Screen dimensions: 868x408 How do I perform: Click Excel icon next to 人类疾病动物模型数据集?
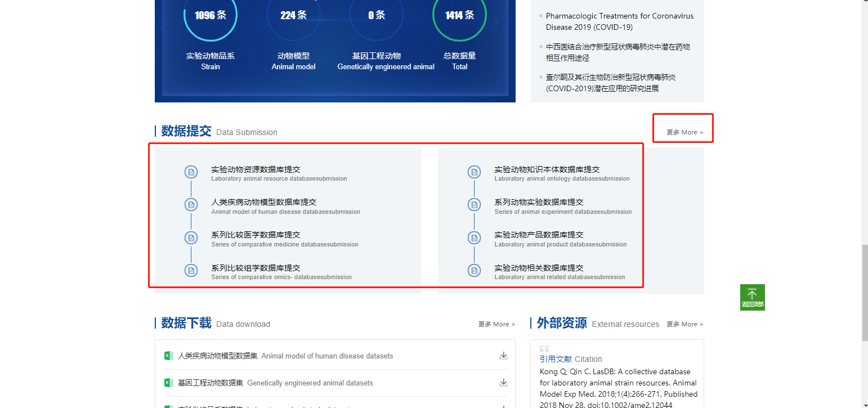pyautogui.click(x=168, y=356)
